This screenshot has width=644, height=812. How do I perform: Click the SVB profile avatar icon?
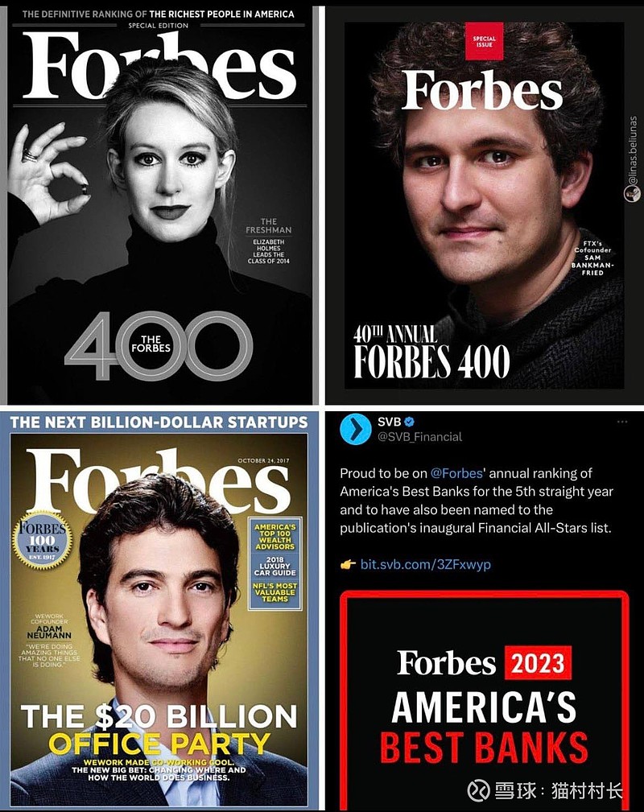356,430
